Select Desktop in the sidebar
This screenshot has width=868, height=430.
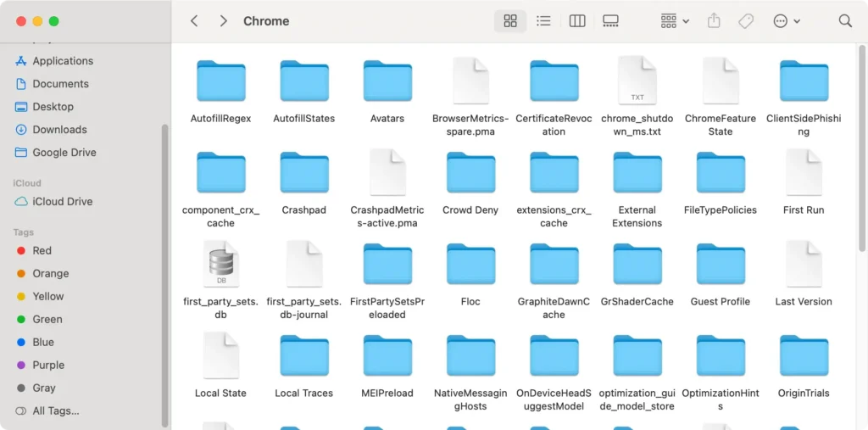point(44,106)
